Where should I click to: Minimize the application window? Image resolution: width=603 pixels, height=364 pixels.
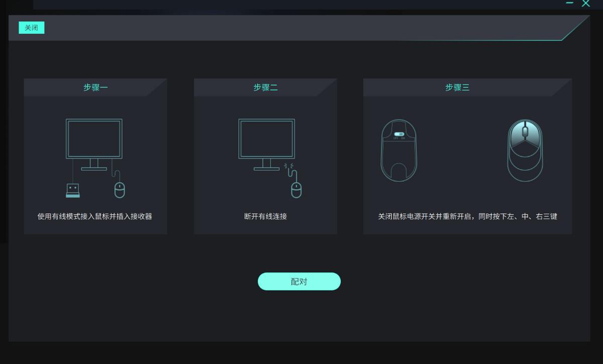[569, 4]
